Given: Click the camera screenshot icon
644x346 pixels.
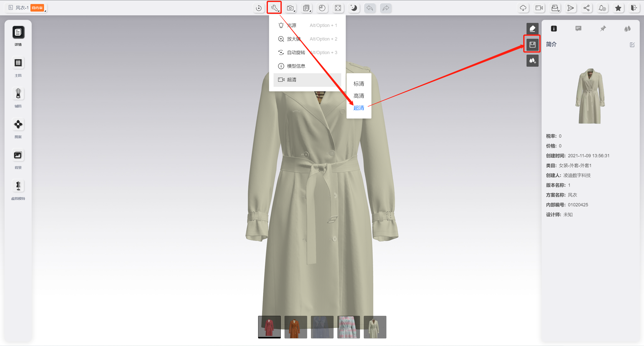Looking at the screenshot, I should pyautogui.click(x=290, y=8).
